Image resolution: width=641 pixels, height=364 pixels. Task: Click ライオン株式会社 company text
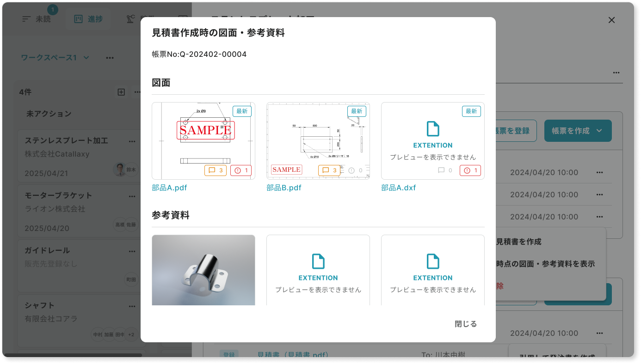55,209
